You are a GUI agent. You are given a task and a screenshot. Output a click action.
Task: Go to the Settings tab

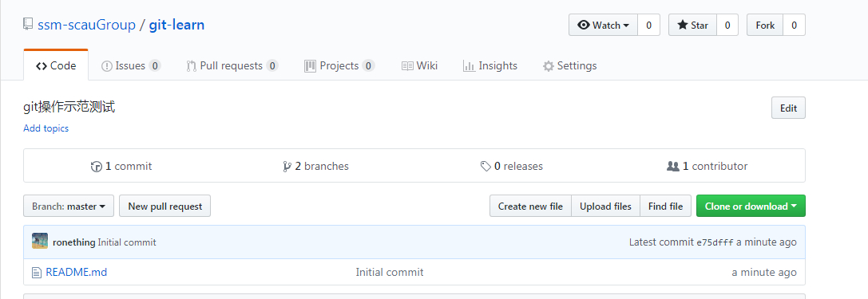[569, 65]
